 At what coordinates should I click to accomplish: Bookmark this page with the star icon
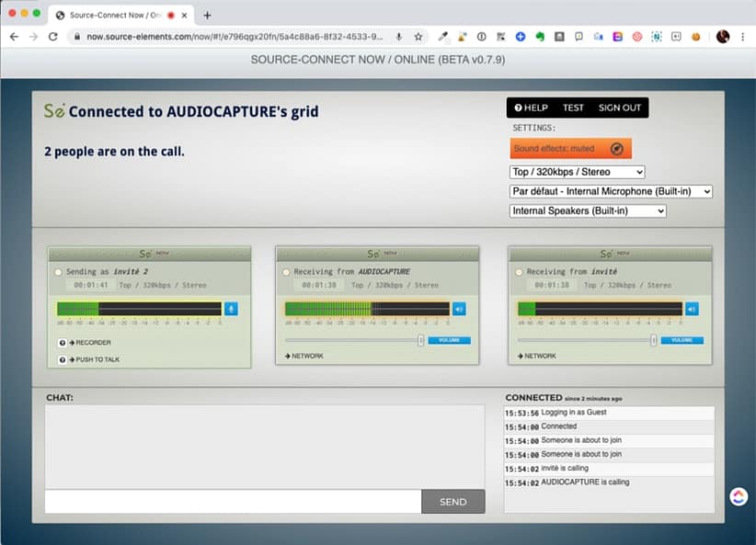point(418,37)
